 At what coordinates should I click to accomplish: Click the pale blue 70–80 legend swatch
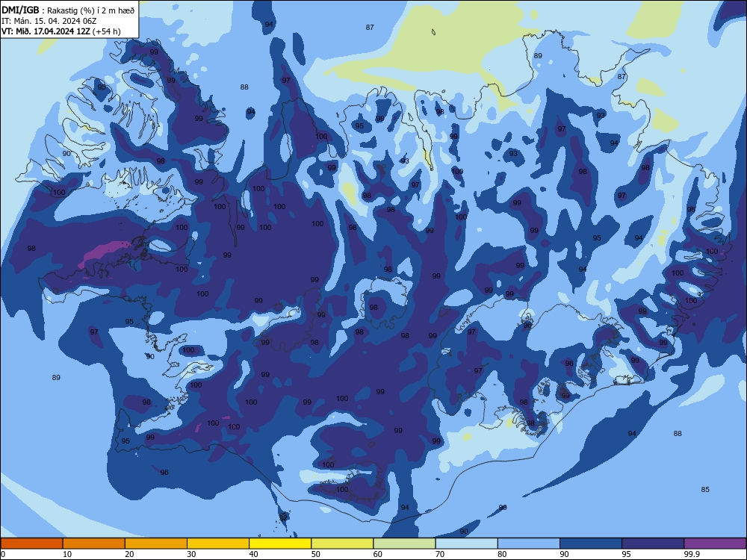tap(466, 544)
